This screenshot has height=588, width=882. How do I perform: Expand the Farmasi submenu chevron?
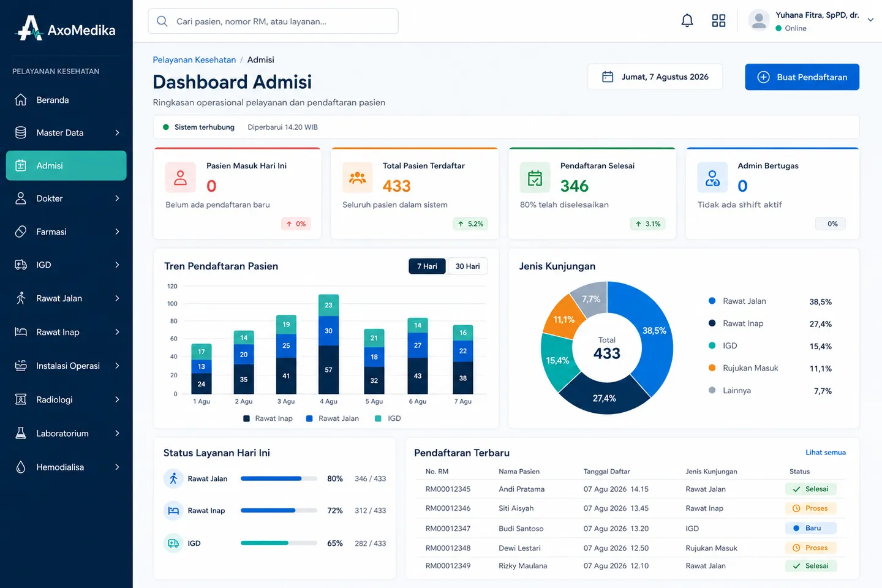pos(117,232)
